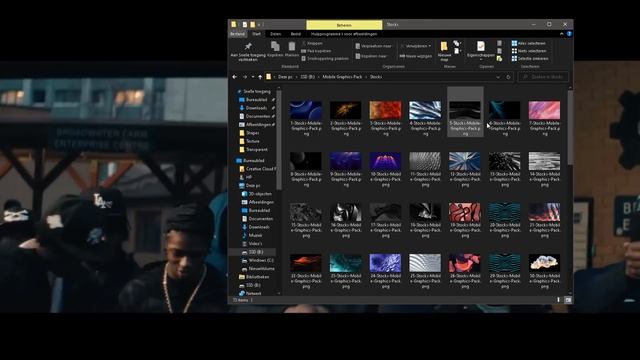Click 'Verplaatsen naar' in Organiseren
Screen dimensions: 640x360
pyautogui.click(x=373, y=46)
